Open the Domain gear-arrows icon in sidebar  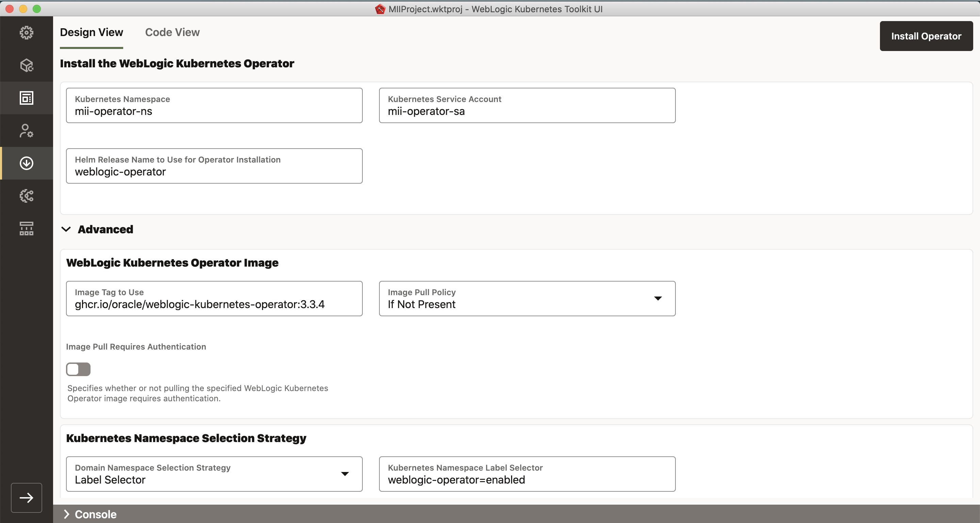[x=26, y=196]
